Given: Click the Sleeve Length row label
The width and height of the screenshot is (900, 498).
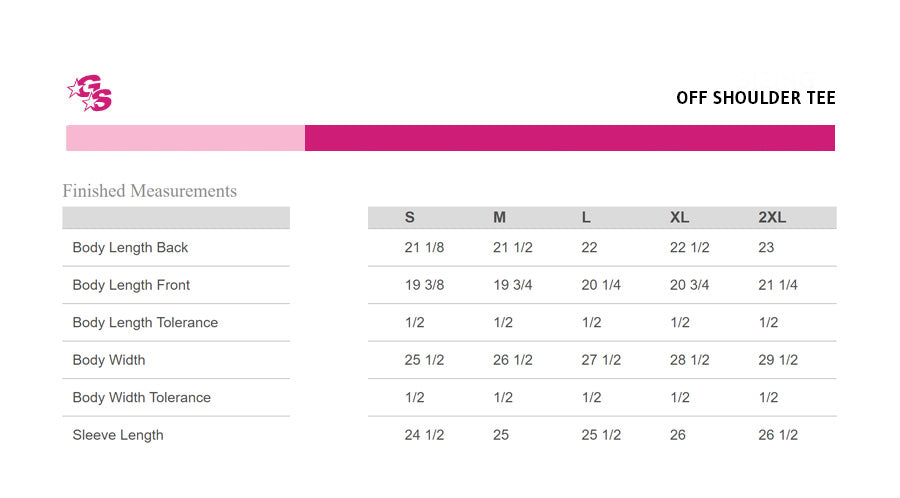Looking at the screenshot, I should point(118,435).
